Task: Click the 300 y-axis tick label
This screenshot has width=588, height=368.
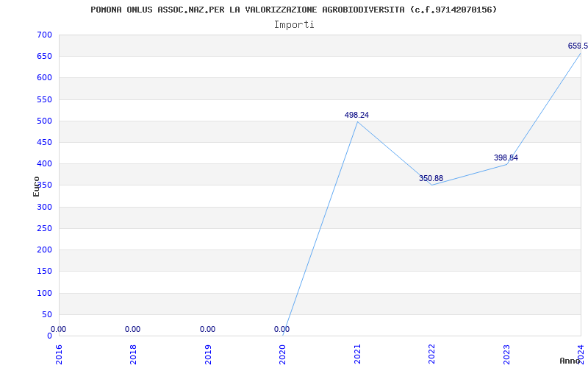Action: tap(45, 207)
